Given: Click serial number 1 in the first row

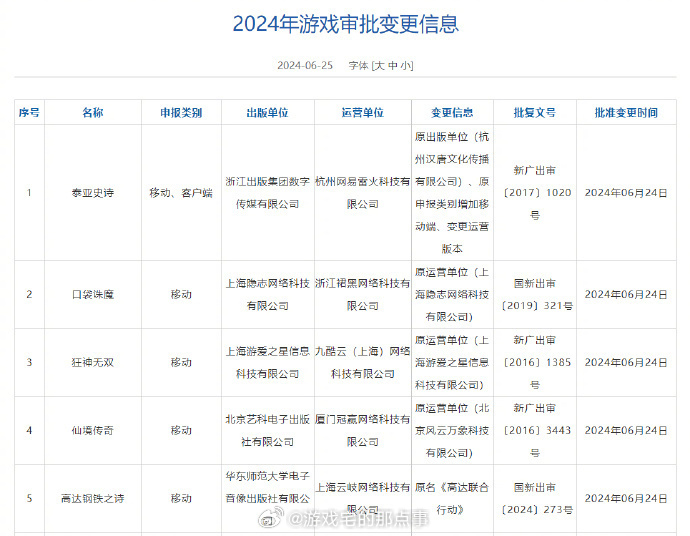Looking at the screenshot, I should [29, 193].
